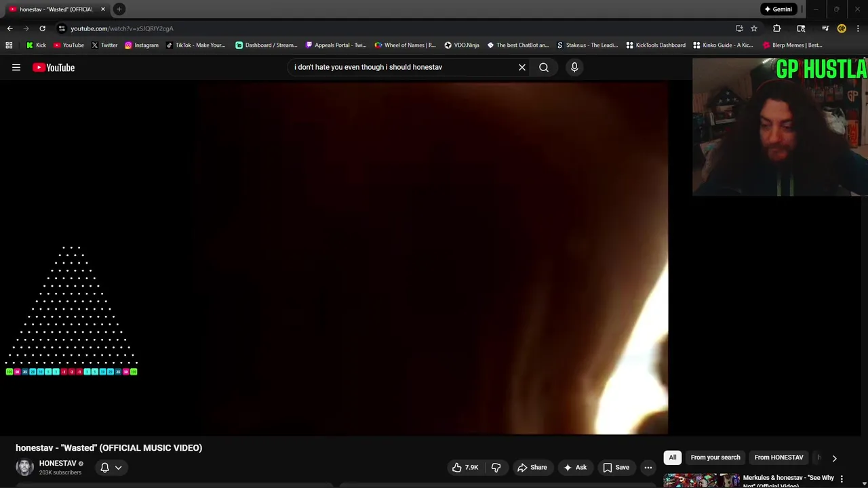Reload the page

click(42, 28)
